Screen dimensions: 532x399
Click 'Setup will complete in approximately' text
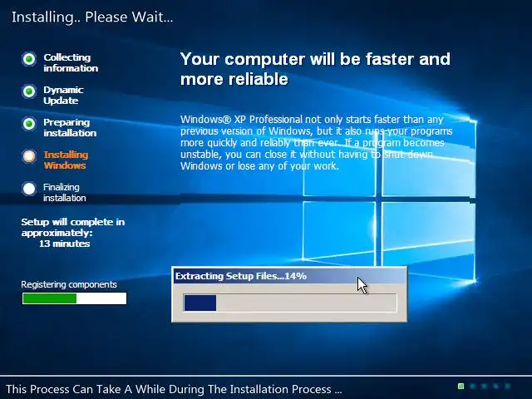[x=73, y=227]
